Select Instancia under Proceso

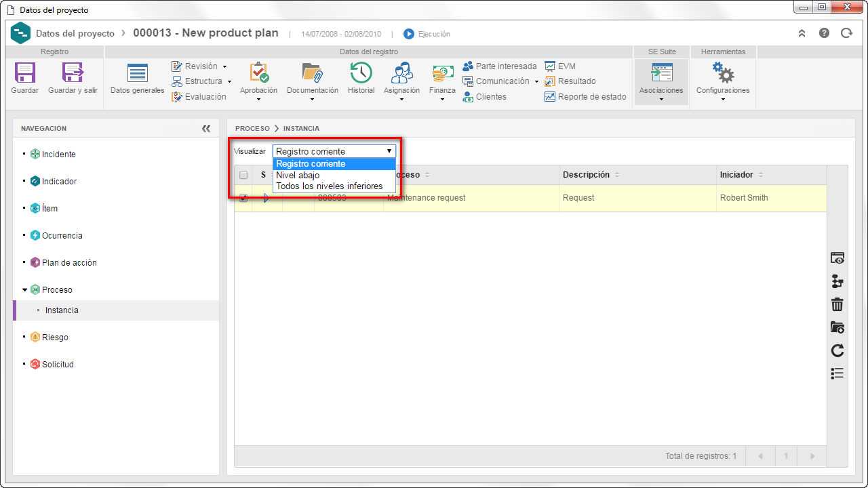point(62,310)
